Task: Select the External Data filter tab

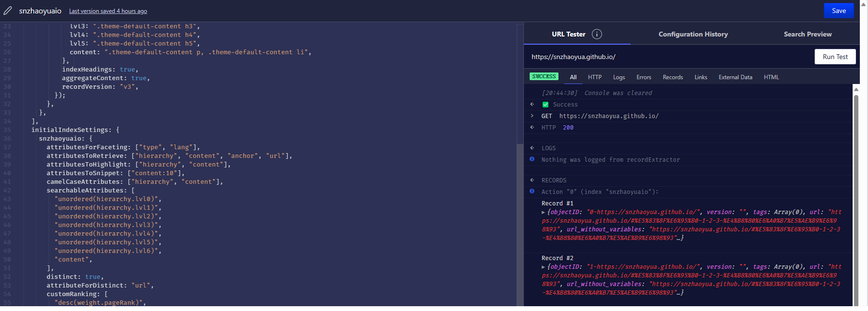Action: [735, 77]
